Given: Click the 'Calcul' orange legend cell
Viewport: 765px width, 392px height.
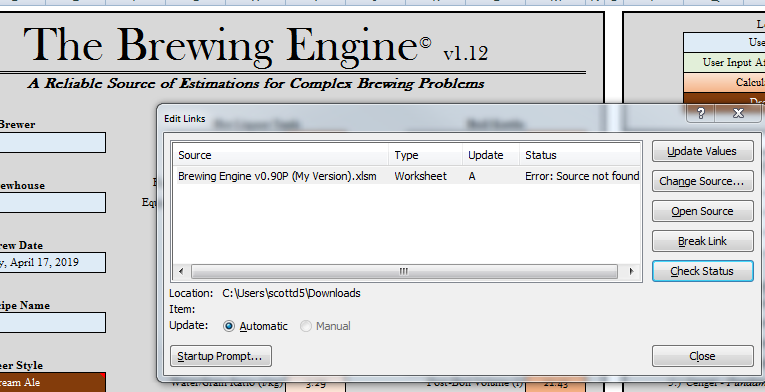Looking at the screenshot, I should (x=725, y=83).
